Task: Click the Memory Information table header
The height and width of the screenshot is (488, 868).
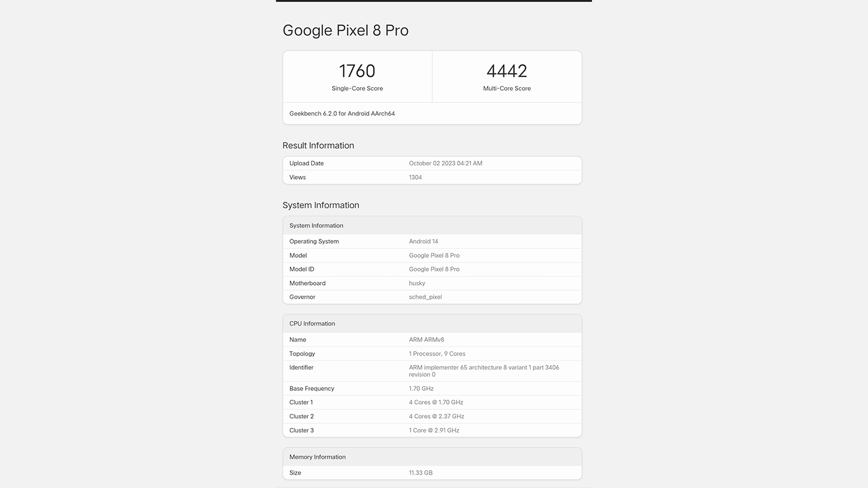Action: 318,457
